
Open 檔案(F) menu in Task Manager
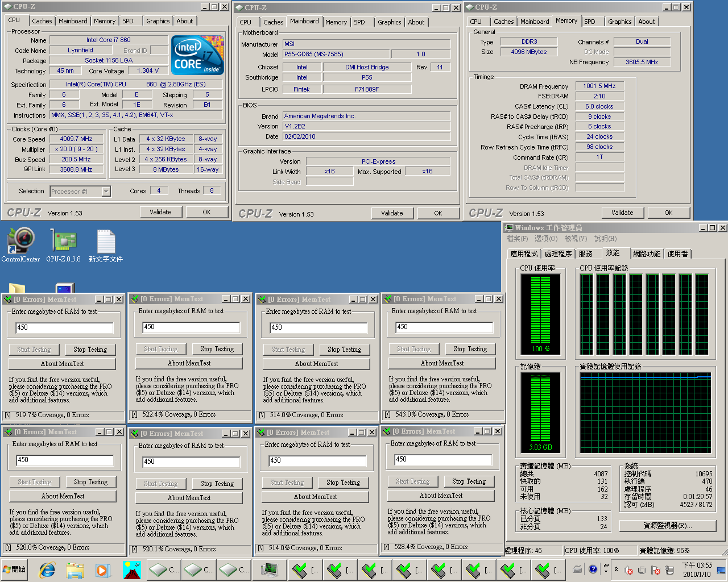[517, 239]
